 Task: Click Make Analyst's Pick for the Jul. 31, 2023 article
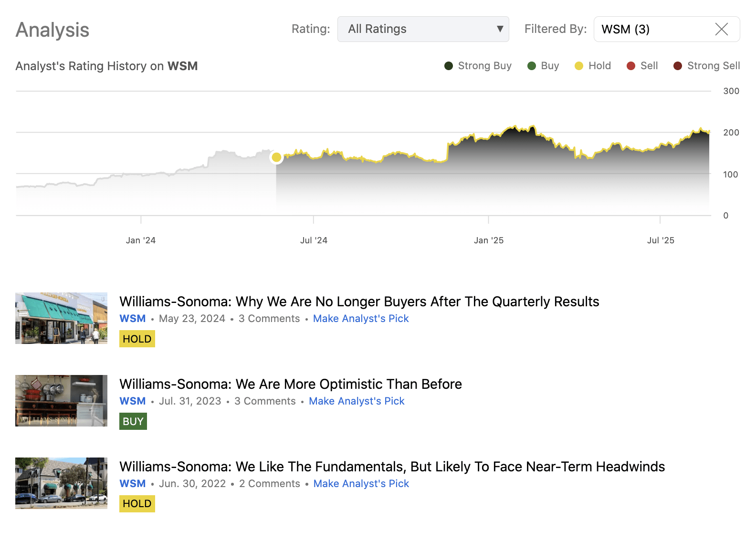click(x=357, y=401)
